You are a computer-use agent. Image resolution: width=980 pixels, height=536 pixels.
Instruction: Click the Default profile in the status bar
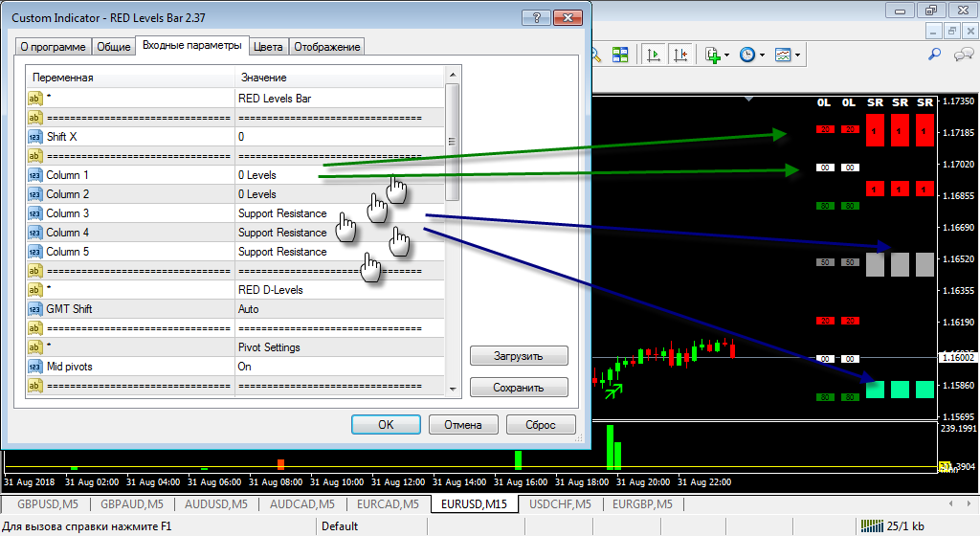coord(340,526)
